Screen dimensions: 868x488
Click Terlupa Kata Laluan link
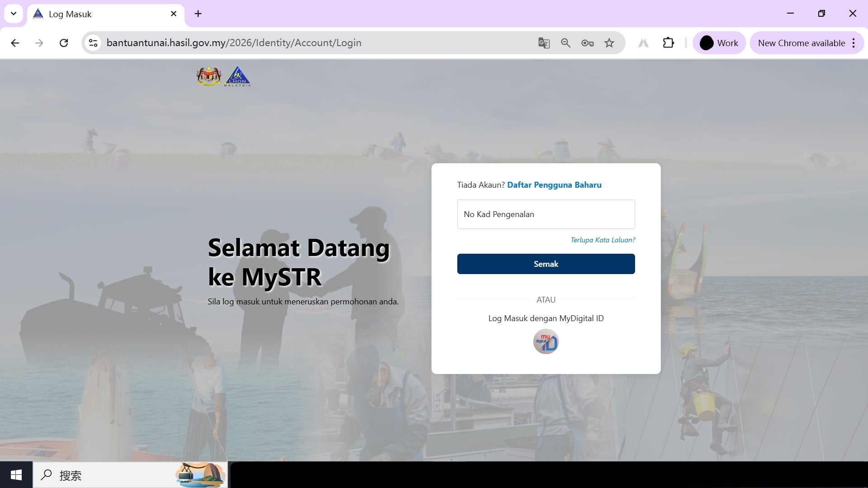coord(602,240)
